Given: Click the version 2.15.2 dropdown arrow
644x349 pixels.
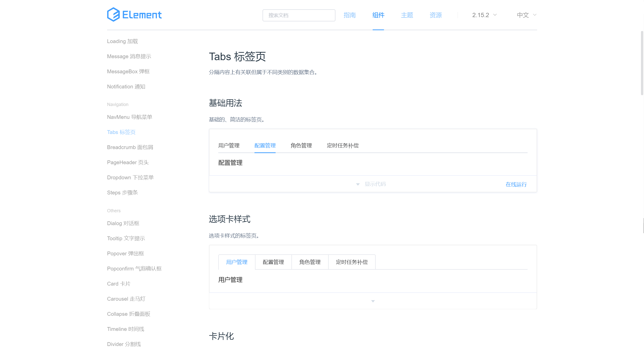Looking at the screenshot, I should [x=495, y=15].
